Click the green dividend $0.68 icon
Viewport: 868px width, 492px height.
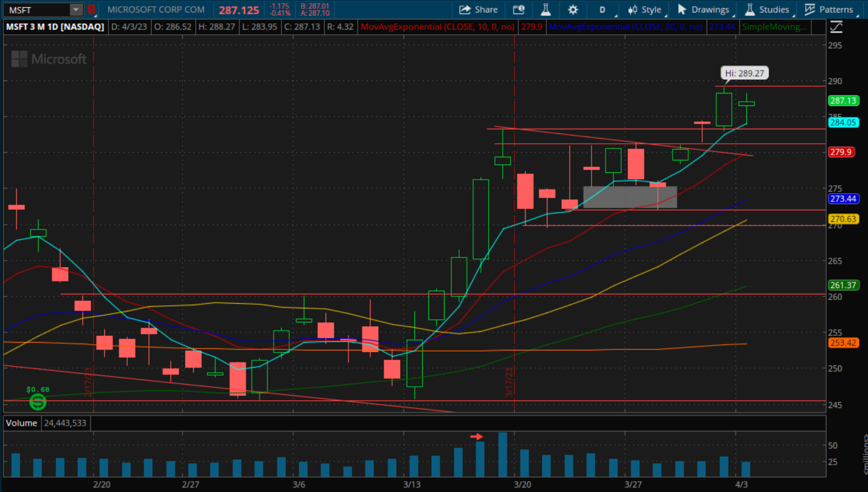pos(38,401)
